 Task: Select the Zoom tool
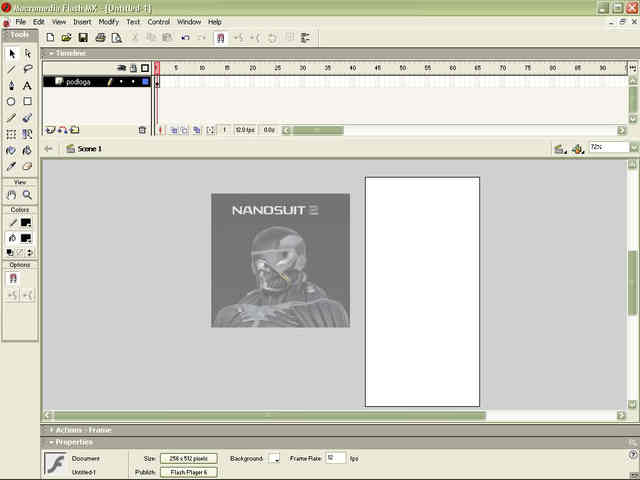27,195
